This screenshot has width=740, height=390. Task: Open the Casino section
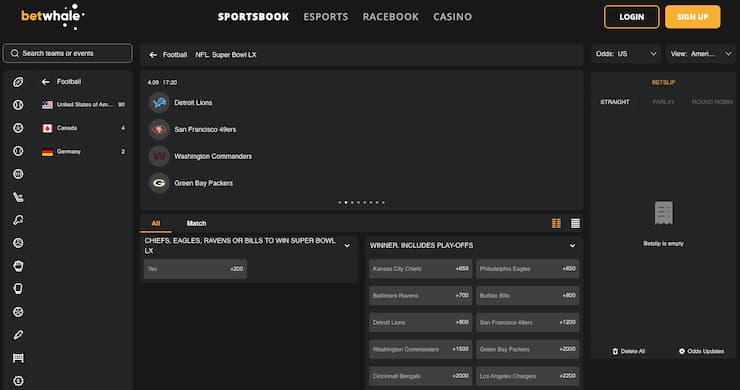[453, 17]
